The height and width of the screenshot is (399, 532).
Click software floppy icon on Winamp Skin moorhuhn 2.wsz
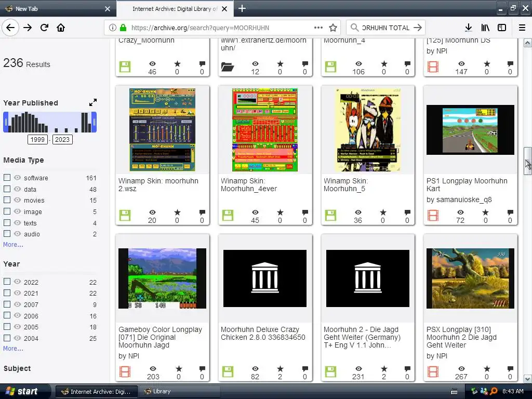tap(125, 215)
